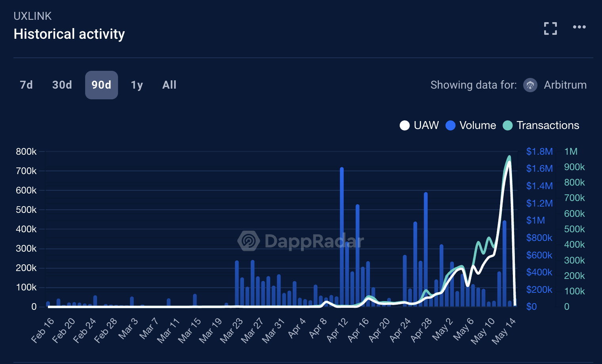Click the Historical activity heading
602x364 pixels.
69,34
